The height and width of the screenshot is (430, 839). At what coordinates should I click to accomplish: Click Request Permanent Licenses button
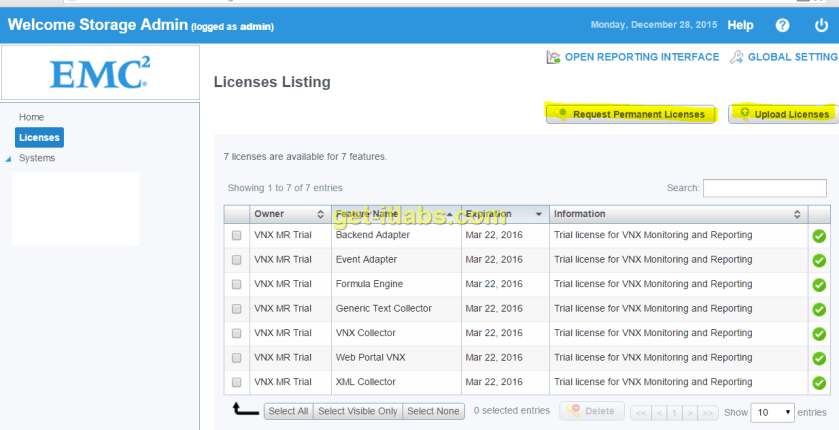[630, 114]
